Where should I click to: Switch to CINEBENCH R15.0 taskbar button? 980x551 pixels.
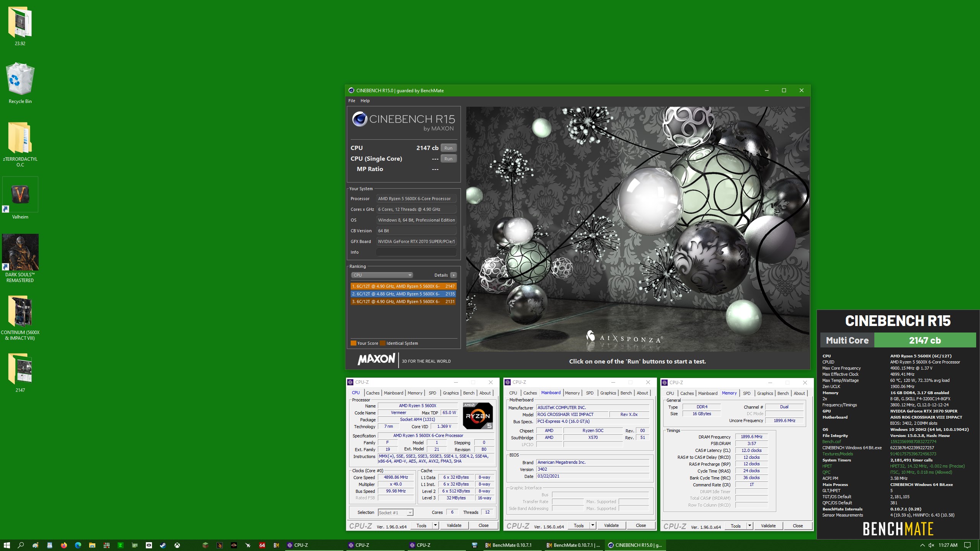point(635,545)
